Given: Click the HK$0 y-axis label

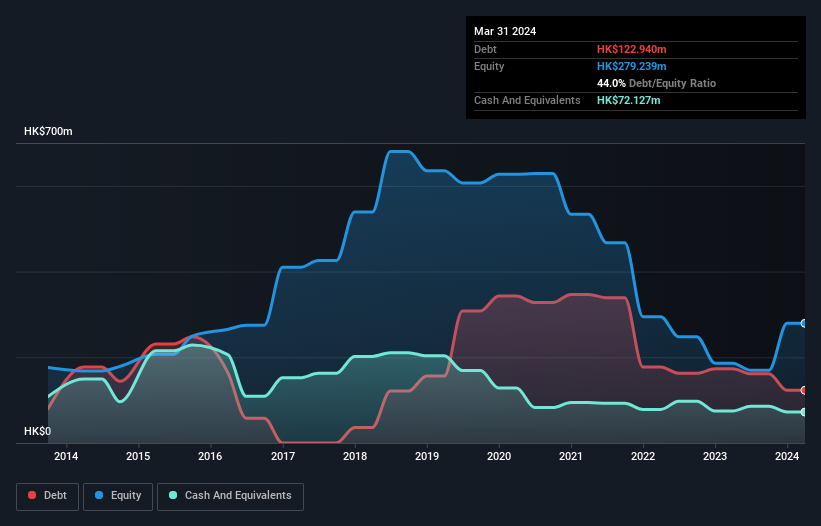Looking at the screenshot, I should click(38, 431).
